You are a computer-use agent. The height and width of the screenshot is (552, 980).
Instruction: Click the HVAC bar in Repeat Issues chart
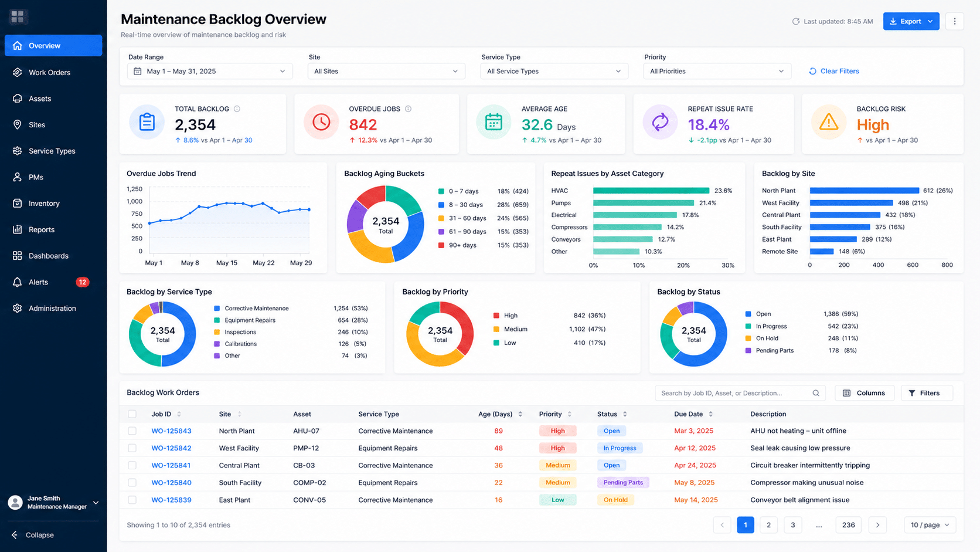pos(651,191)
